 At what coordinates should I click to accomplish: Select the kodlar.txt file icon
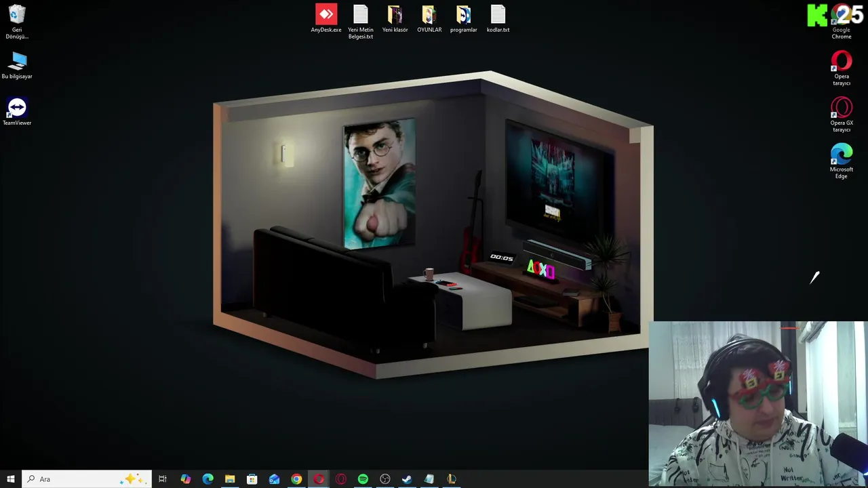[x=498, y=19]
